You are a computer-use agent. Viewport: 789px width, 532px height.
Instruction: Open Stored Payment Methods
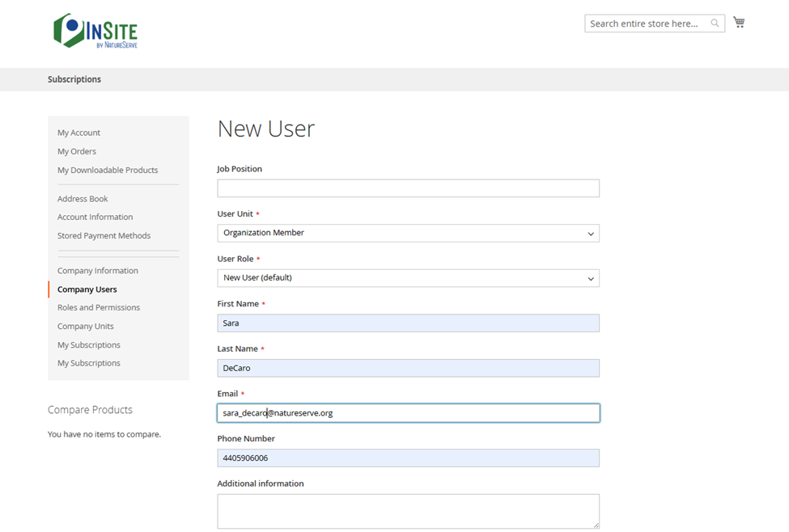[104, 235]
